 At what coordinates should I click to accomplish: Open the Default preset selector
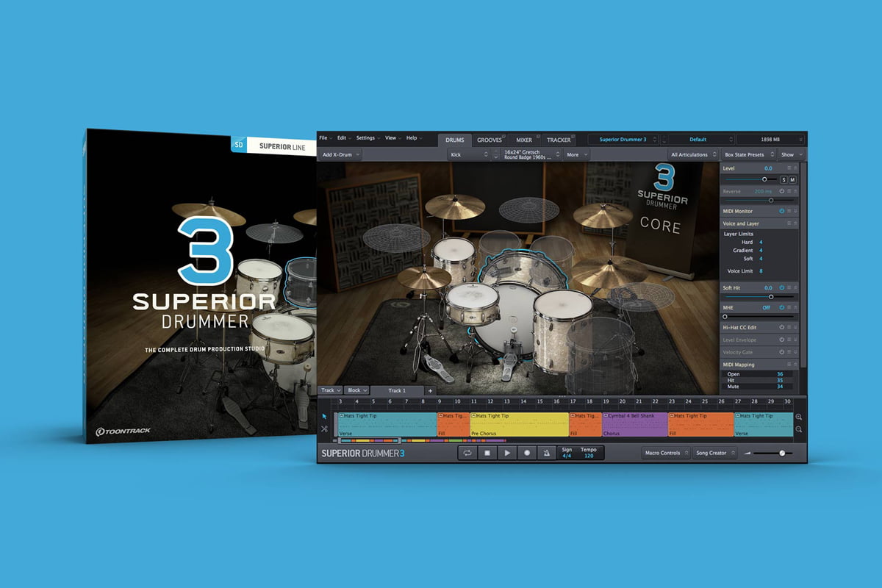[700, 139]
